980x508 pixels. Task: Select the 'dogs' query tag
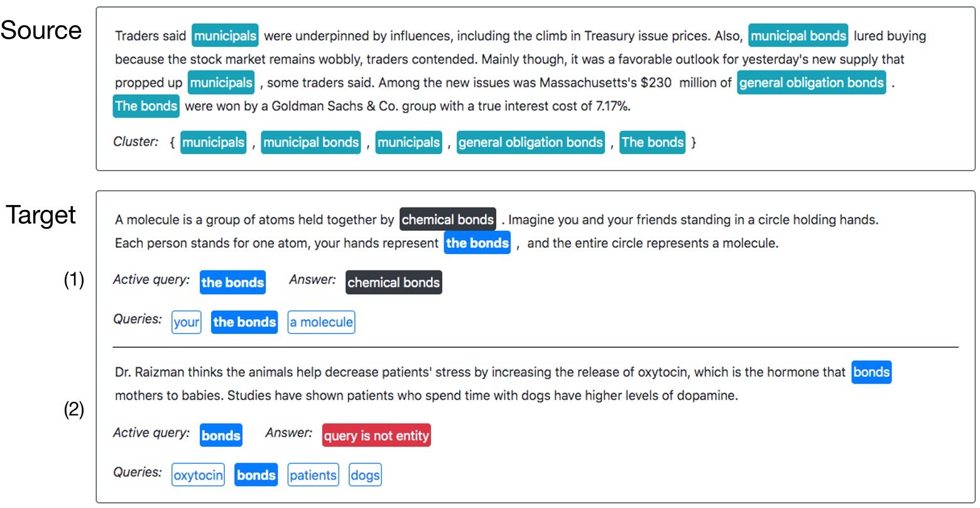tap(365, 476)
